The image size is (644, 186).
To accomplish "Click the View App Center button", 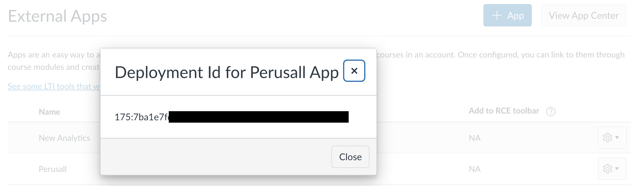I will coord(583,15).
